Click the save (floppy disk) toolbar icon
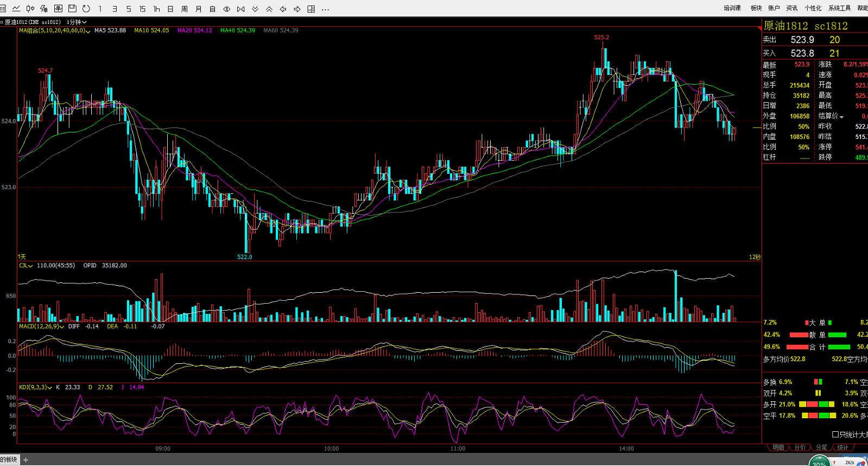The height and width of the screenshot is (466, 868). 72,9
